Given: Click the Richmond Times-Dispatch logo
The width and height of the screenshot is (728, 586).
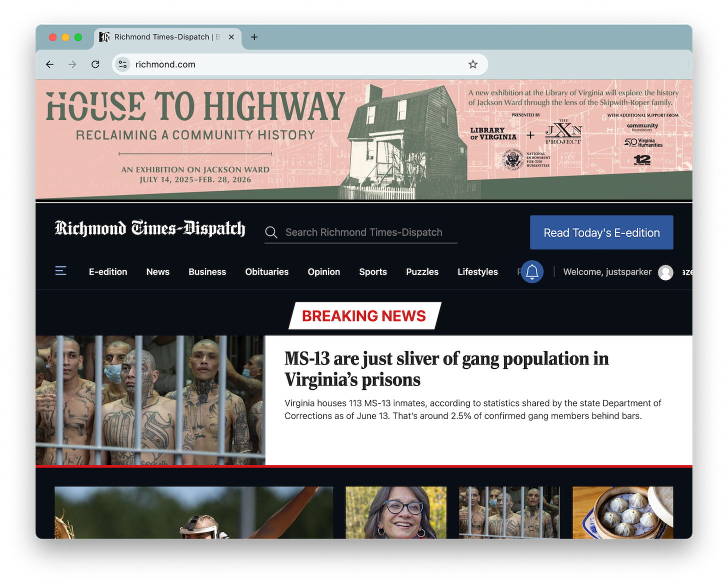Looking at the screenshot, I should [150, 228].
